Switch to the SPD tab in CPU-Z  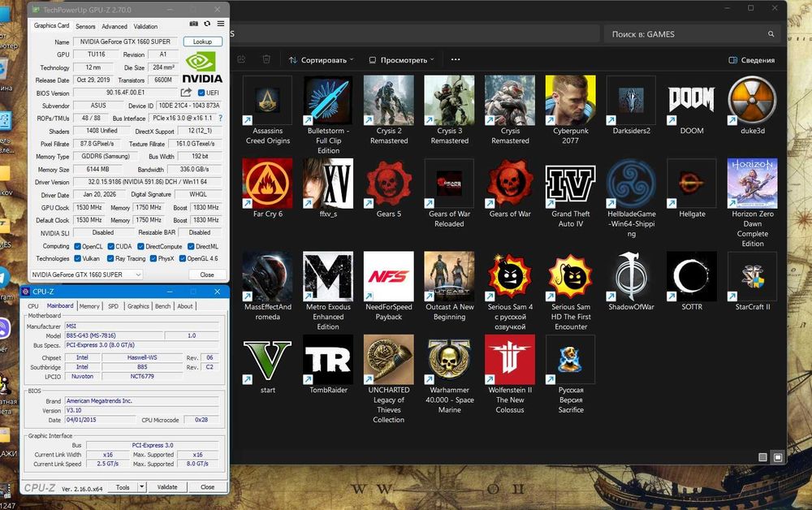(x=114, y=306)
